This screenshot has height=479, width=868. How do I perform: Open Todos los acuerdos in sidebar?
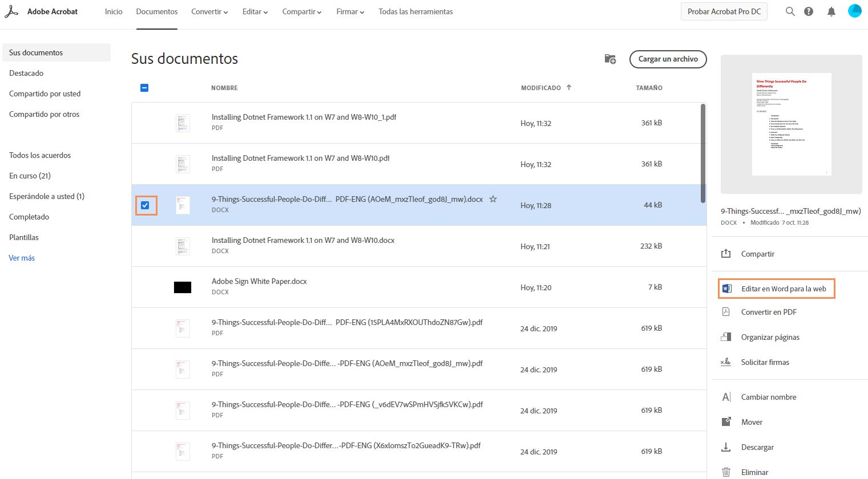coord(40,155)
